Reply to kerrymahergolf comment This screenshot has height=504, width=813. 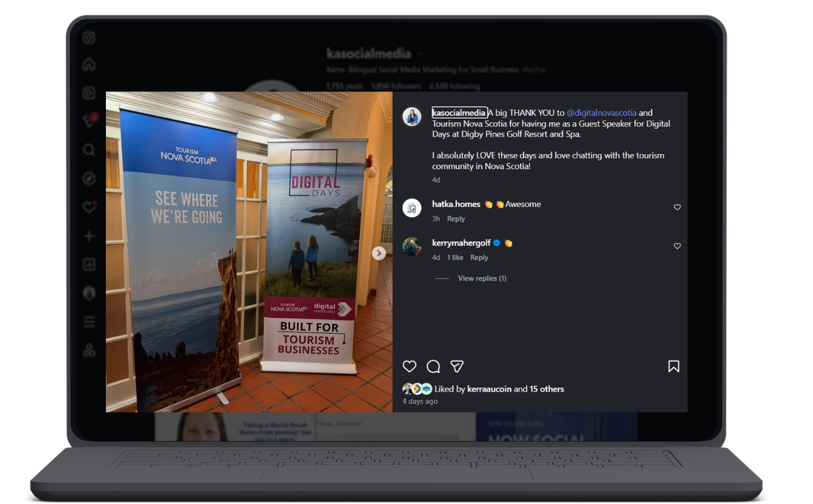coord(479,258)
